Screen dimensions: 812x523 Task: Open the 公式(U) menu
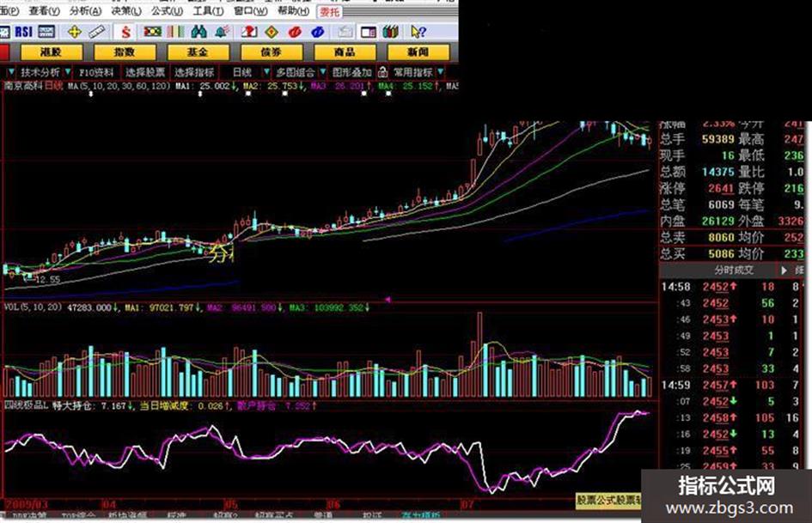click(x=168, y=11)
